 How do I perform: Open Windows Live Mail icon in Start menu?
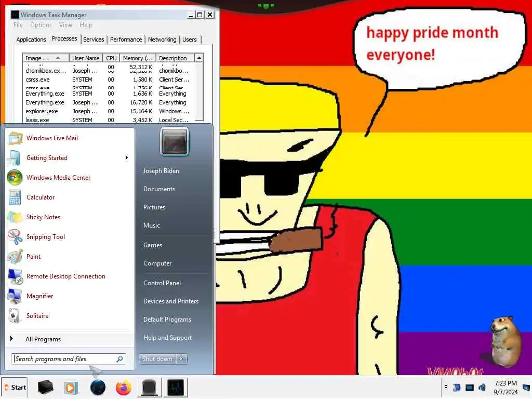click(x=15, y=138)
